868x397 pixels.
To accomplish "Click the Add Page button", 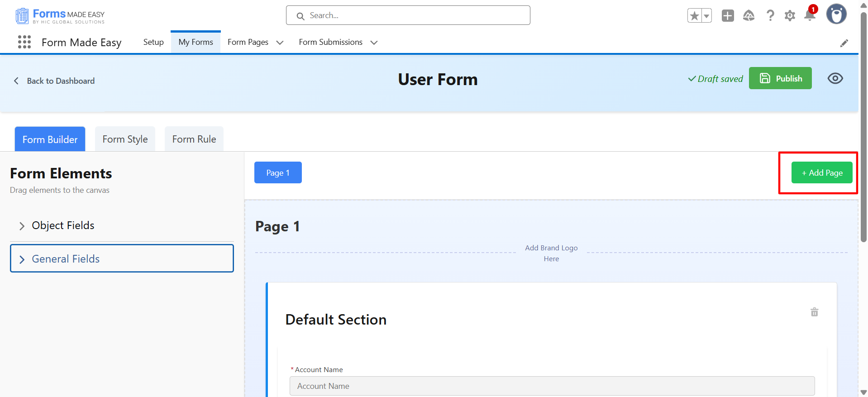I will tap(822, 173).
